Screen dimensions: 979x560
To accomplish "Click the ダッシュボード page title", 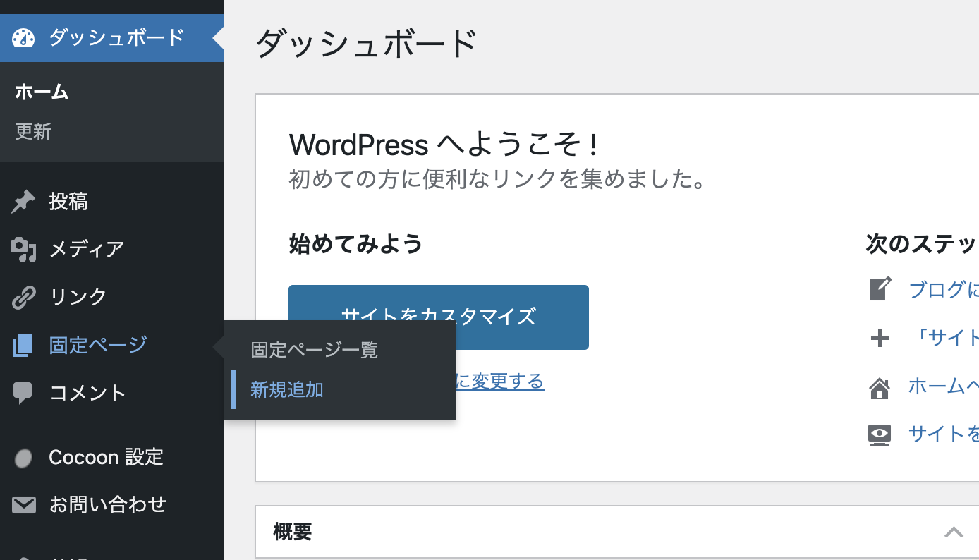I will (x=366, y=44).
